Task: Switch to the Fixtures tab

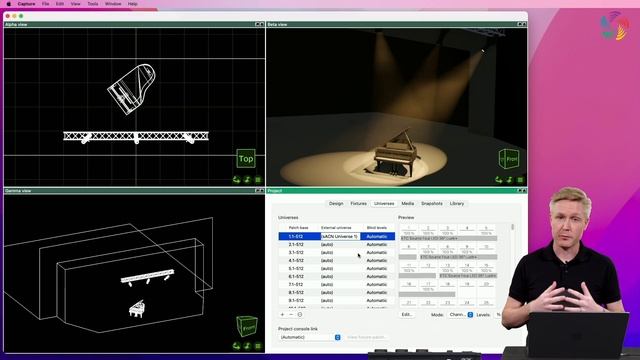Action: point(358,203)
